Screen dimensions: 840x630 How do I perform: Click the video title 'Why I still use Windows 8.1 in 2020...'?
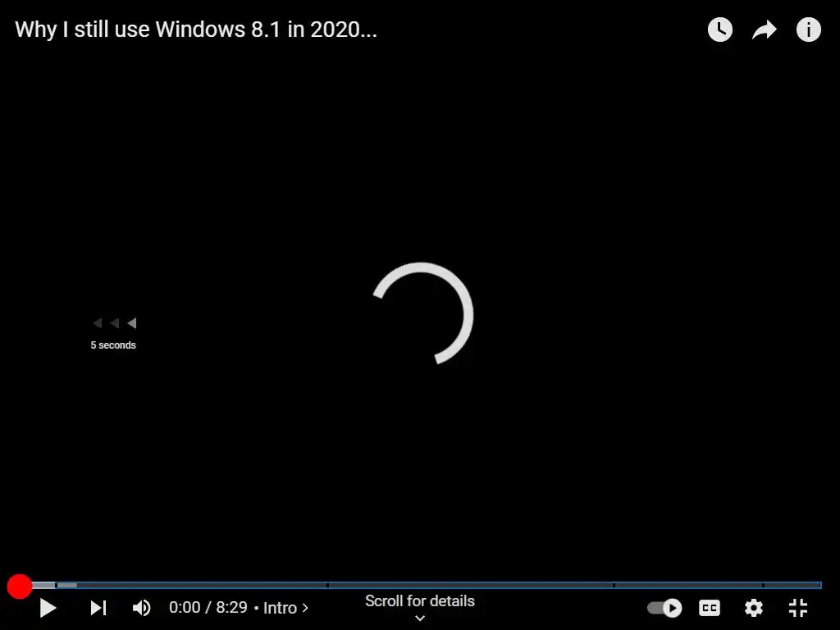click(196, 30)
